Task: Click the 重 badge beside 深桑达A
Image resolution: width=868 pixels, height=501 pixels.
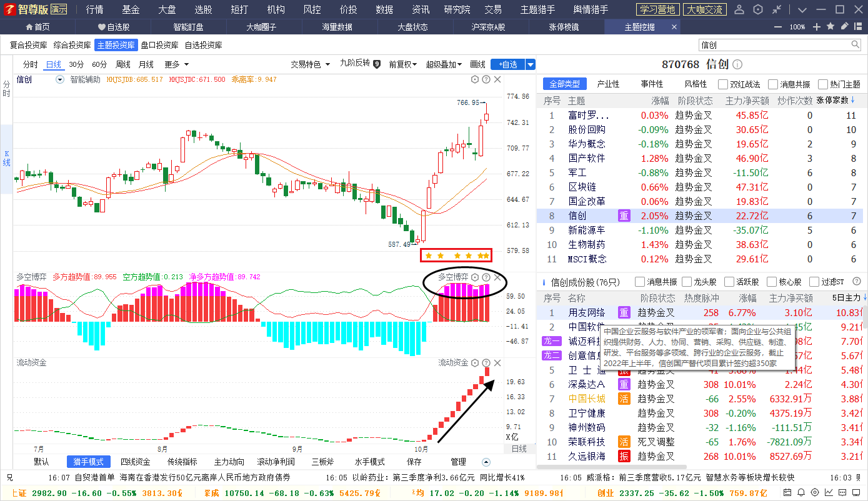Action: (x=624, y=384)
